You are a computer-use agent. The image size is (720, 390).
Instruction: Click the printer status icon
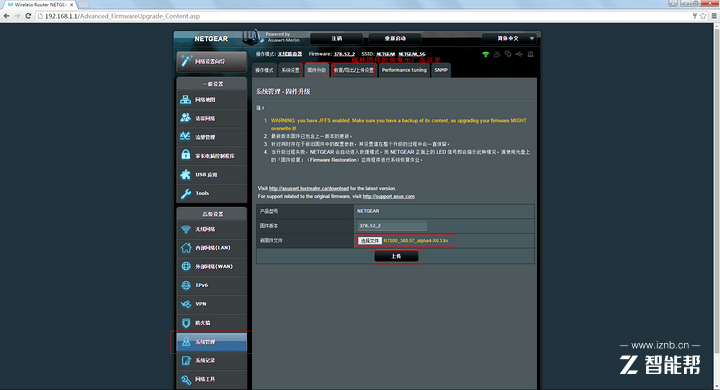click(530, 54)
